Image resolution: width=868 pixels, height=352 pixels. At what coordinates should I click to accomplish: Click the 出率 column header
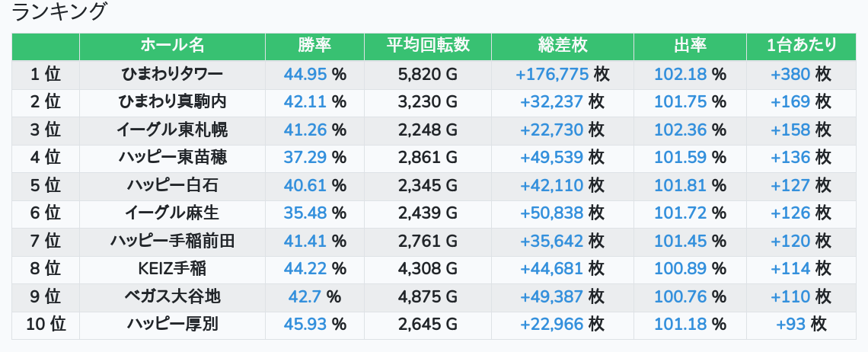point(690,46)
